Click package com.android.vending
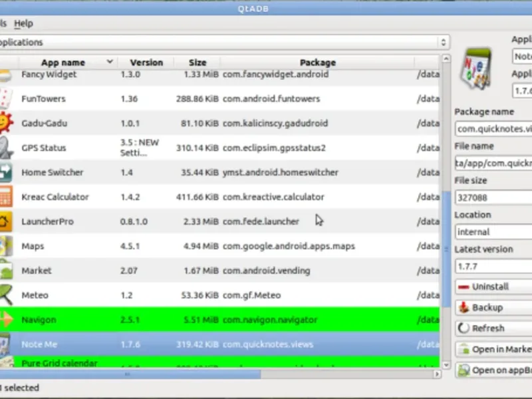 click(267, 271)
